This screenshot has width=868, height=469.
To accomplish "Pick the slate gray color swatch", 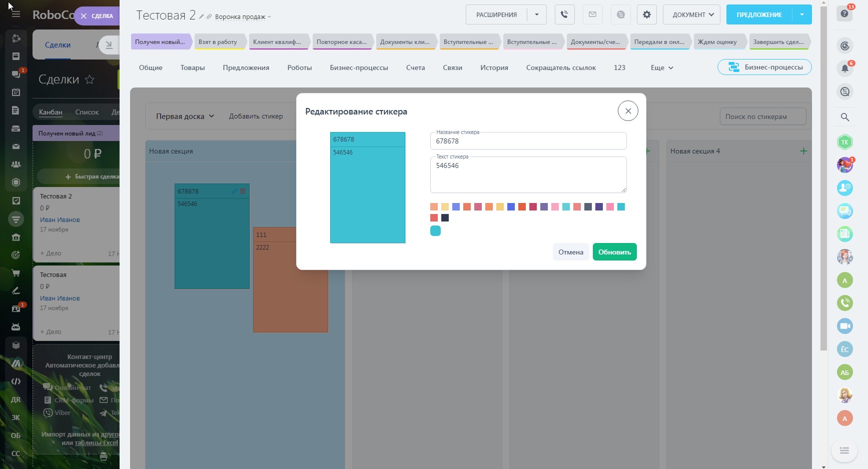I will 588,207.
